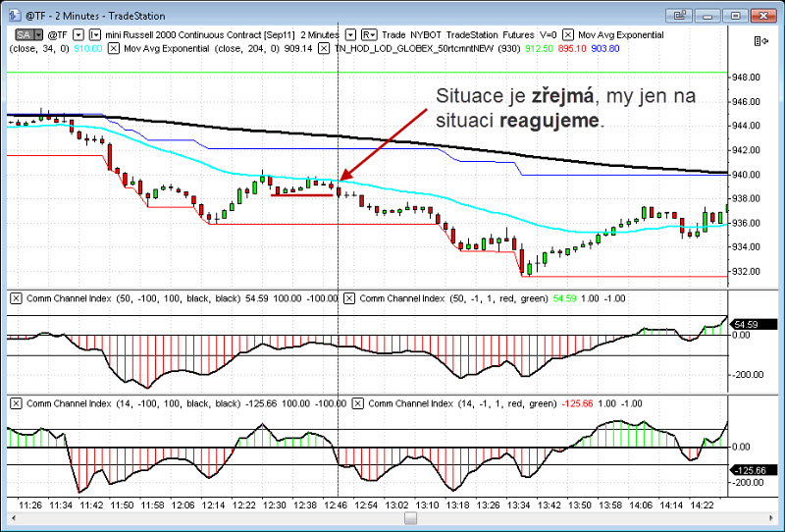
Task: Toggle Comm Channel Index (50, -1, 1) checkbox
Action: click(349, 298)
